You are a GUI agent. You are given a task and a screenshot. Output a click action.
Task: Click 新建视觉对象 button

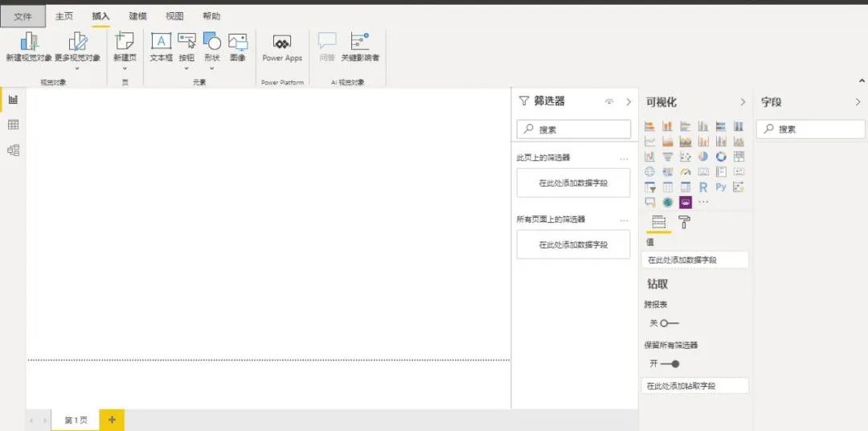click(x=29, y=47)
